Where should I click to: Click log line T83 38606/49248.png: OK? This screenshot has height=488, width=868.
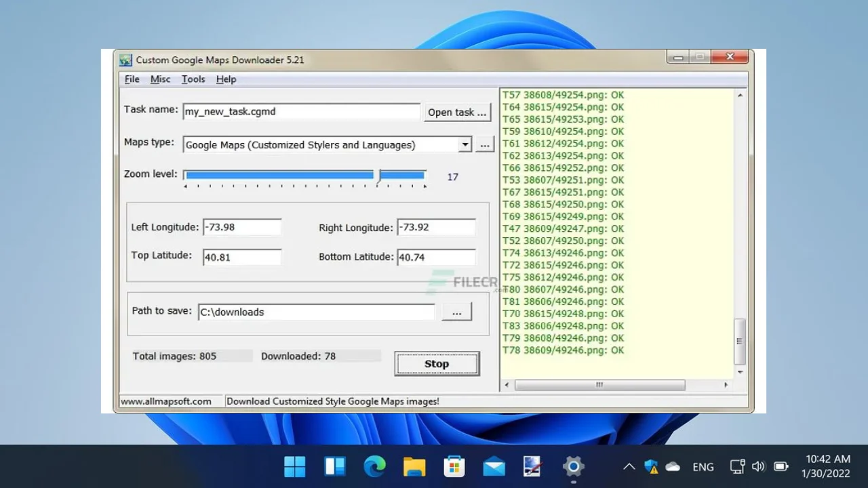[563, 326]
